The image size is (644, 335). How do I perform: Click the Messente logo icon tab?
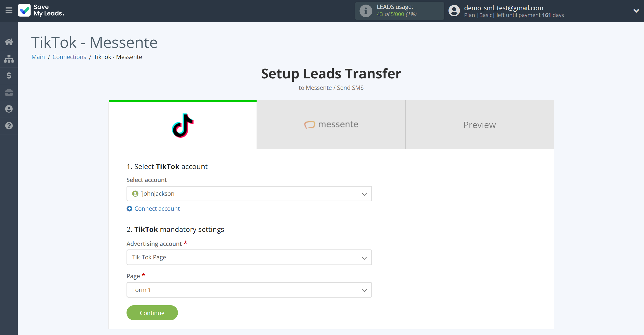(309, 124)
